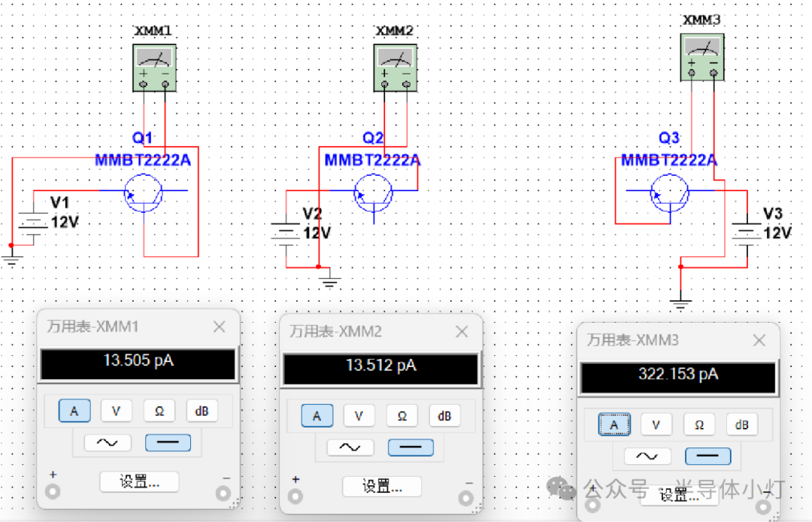
Task: Enable ammeter mode A in XMM1 window
Action: (x=74, y=411)
